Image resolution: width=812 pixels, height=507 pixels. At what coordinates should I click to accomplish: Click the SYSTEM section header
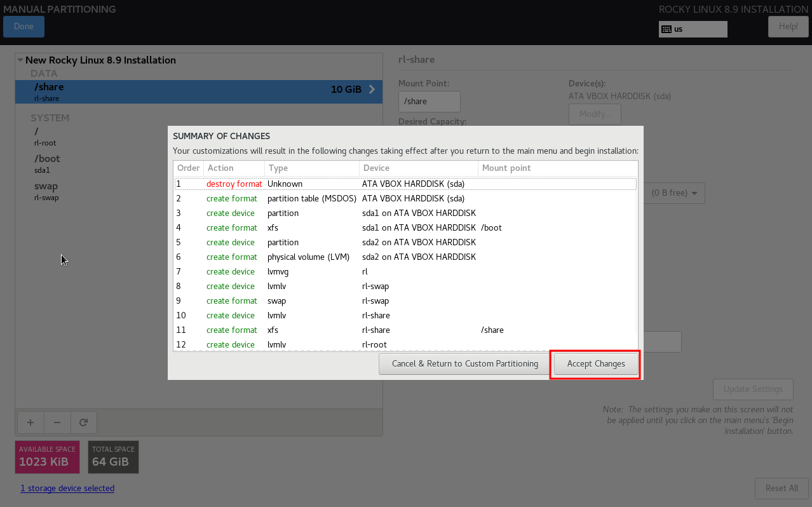[50, 118]
